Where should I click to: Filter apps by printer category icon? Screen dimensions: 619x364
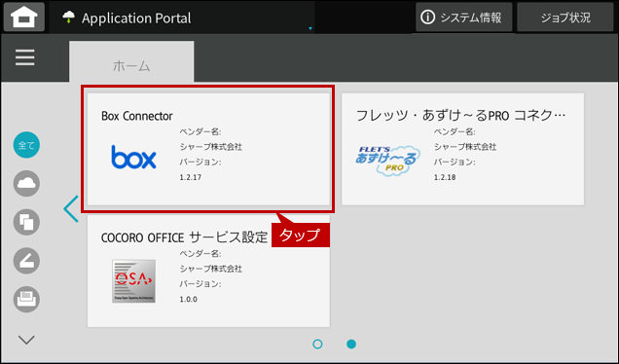click(26, 299)
